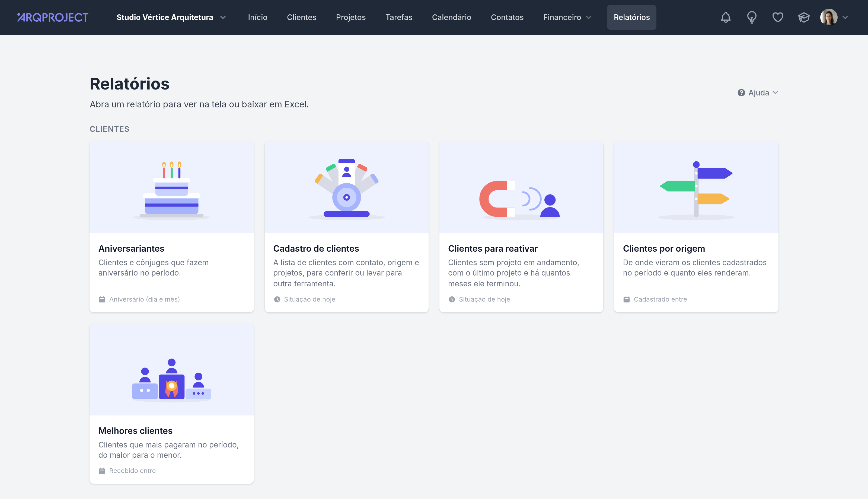868x499 pixels.
Task: Open the notifications bell icon
Action: click(x=725, y=17)
